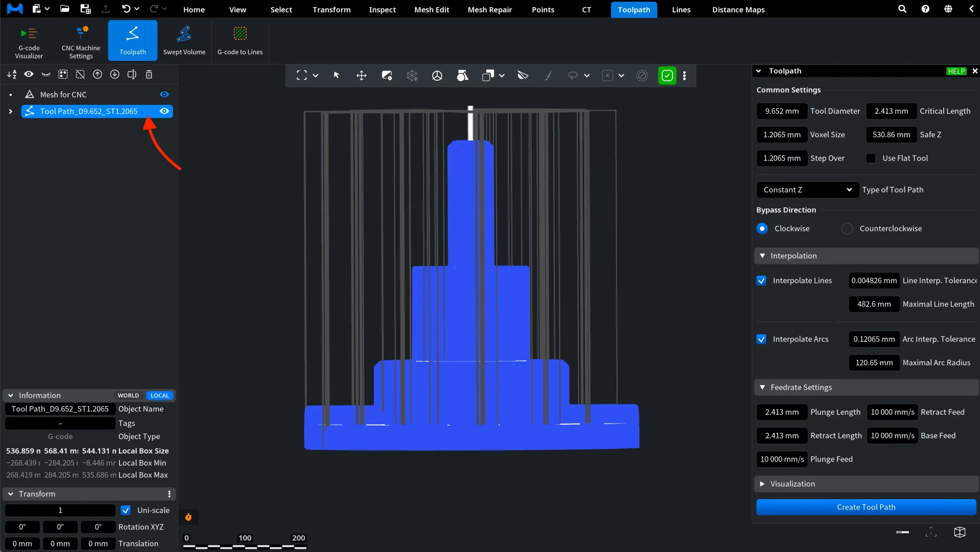Uncheck Interpolate Arcs
The image size is (980, 552).
[x=761, y=339]
